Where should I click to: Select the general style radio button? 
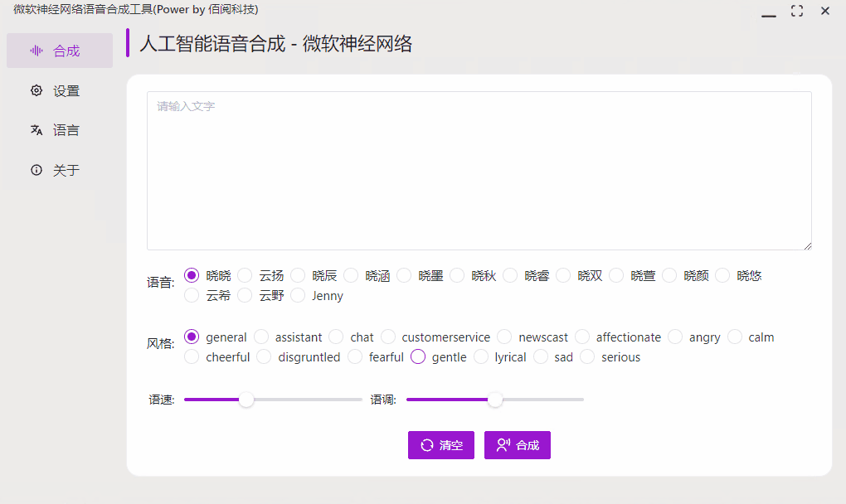pyautogui.click(x=192, y=337)
